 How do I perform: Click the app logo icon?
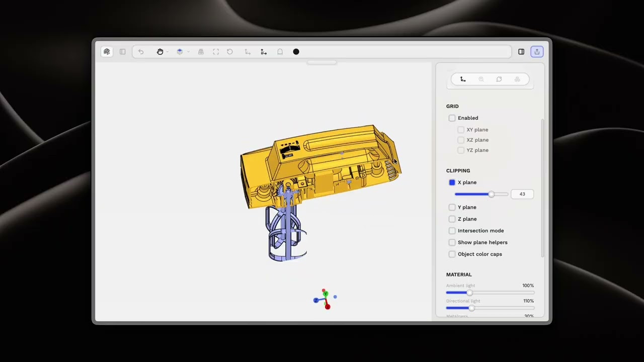tap(107, 52)
